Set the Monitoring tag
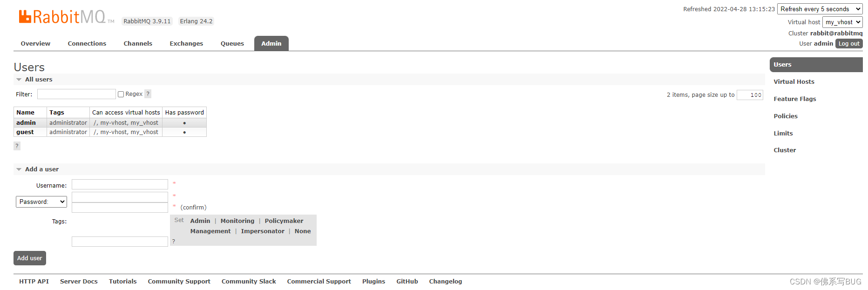Image resolution: width=868 pixels, height=290 pixels. click(237, 221)
